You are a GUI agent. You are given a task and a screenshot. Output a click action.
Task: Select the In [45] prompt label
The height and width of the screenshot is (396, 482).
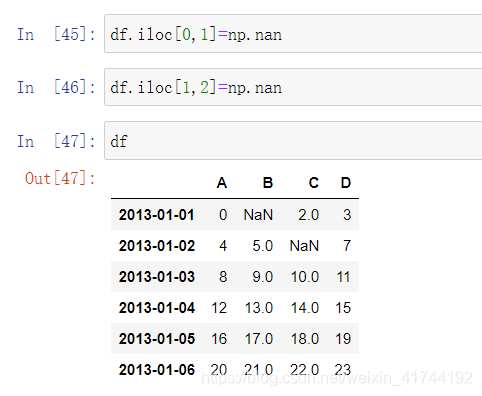[56, 34]
